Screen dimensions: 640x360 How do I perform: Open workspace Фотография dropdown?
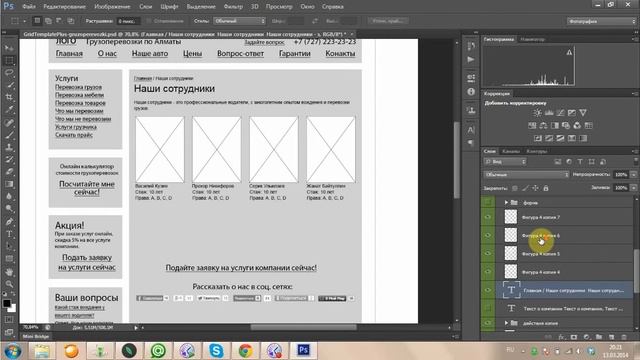point(602,21)
